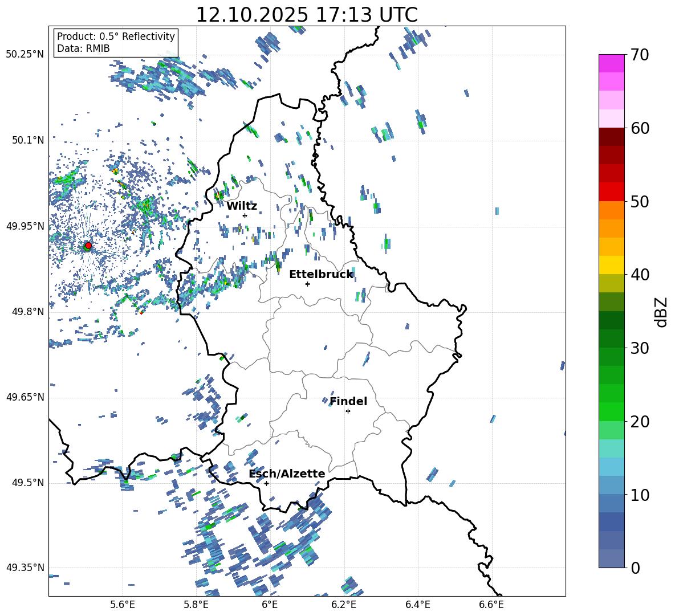Pick the dark maroon colorbar segment below 60
The width and height of the screenshot is (675, 616).
pyautogui.click(x=611, y=137)
